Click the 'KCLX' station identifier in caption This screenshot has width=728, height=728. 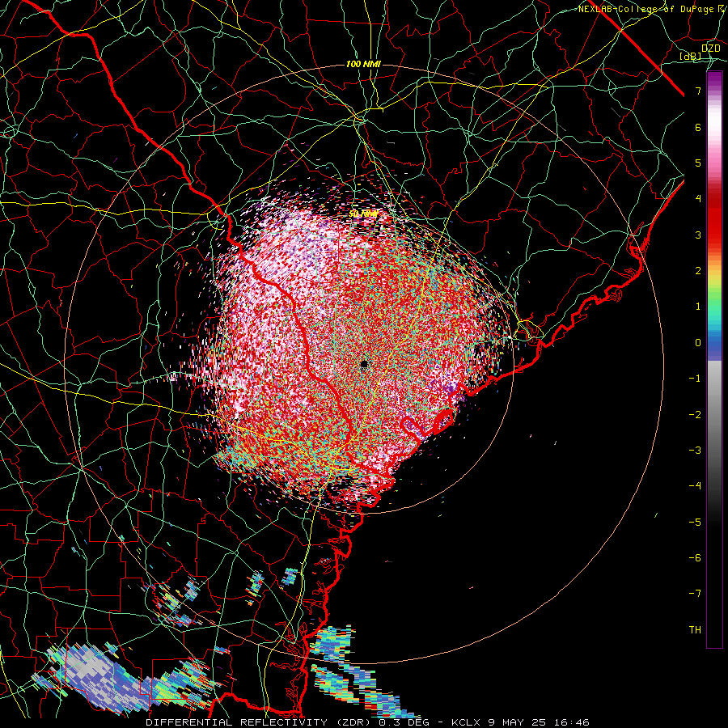tap(464, 722)
